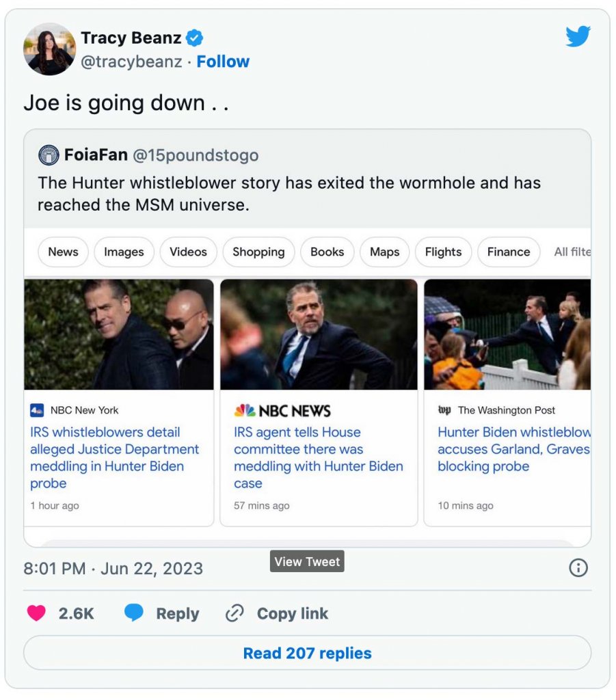Open Read 207 replies button
616x700 pixels.
pyautogui.click(x=307, y=653)
